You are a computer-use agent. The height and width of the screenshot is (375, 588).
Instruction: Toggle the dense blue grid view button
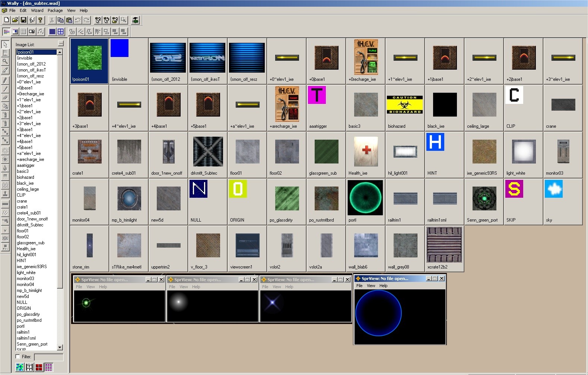click(x=52, y=32)
